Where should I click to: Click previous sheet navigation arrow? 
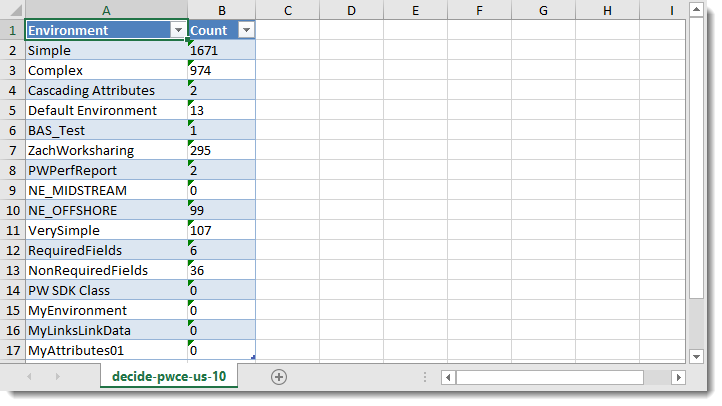pyautogui.click(x=28, y=377)
